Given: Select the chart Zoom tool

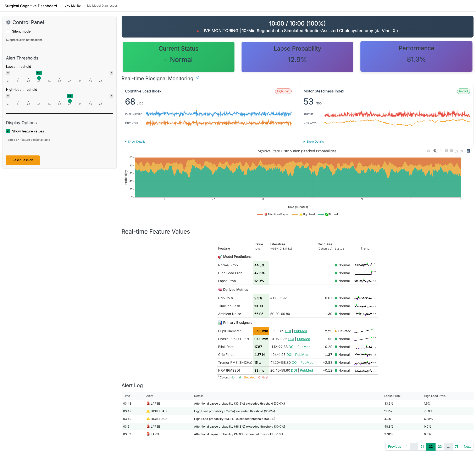Looking at the screenshot, I should (x=435, y=151).
